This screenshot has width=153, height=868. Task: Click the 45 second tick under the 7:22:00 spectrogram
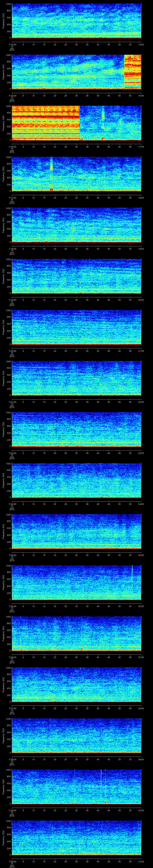tap(109, 453)
